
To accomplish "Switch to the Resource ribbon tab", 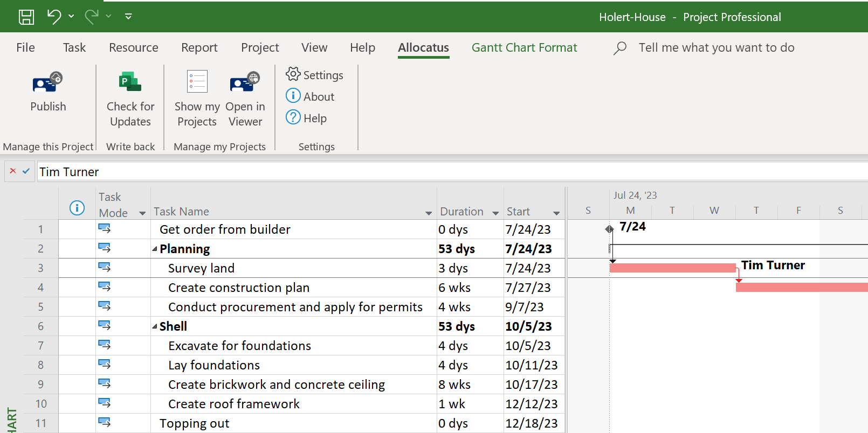I will (x=134, y=47).
